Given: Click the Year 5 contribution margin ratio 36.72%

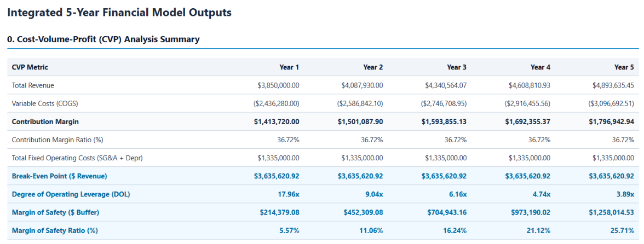Looking at the screenshot, I should click(x=623, y=140).
